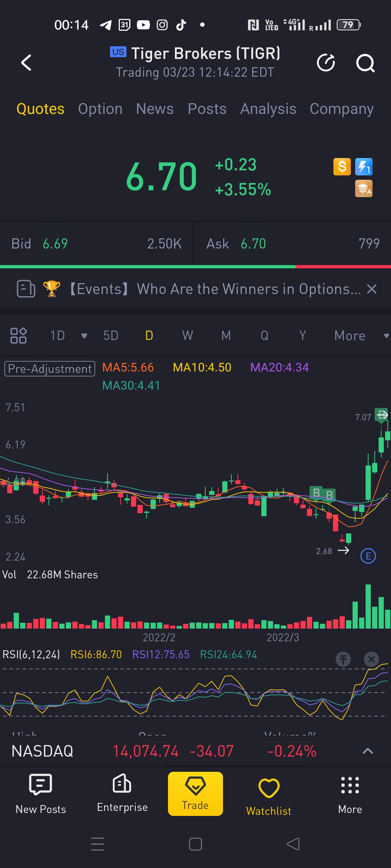Tap the MA30:4.41 indicator label
Image resolution: width=391 pixels, height=868 pixels.
[131, 386]
